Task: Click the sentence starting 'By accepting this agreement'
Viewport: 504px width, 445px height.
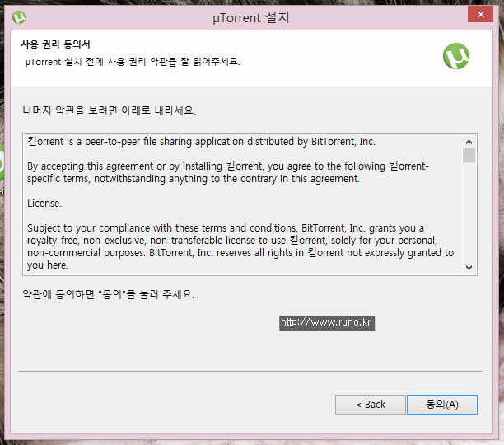Action: click(228, 172)
